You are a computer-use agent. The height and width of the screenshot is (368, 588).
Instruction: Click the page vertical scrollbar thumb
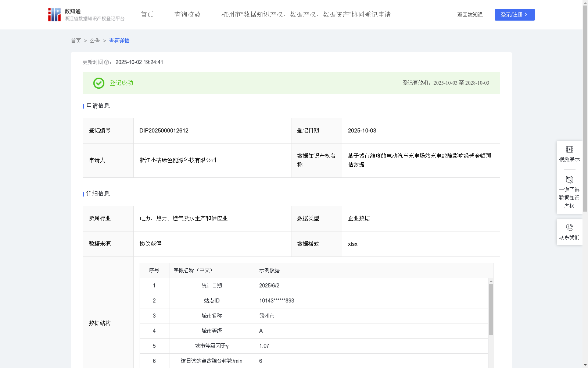[x=585, y=109]
